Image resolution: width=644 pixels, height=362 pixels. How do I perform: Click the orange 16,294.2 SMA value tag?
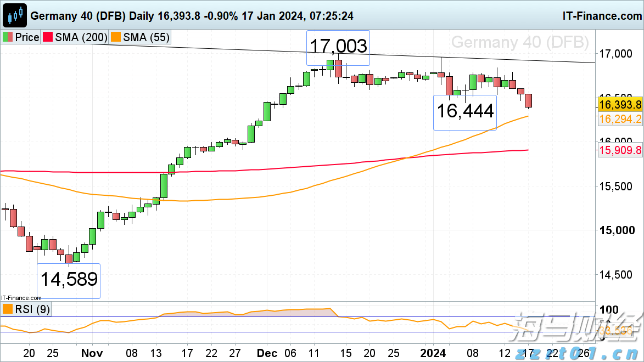click(620, 119)
